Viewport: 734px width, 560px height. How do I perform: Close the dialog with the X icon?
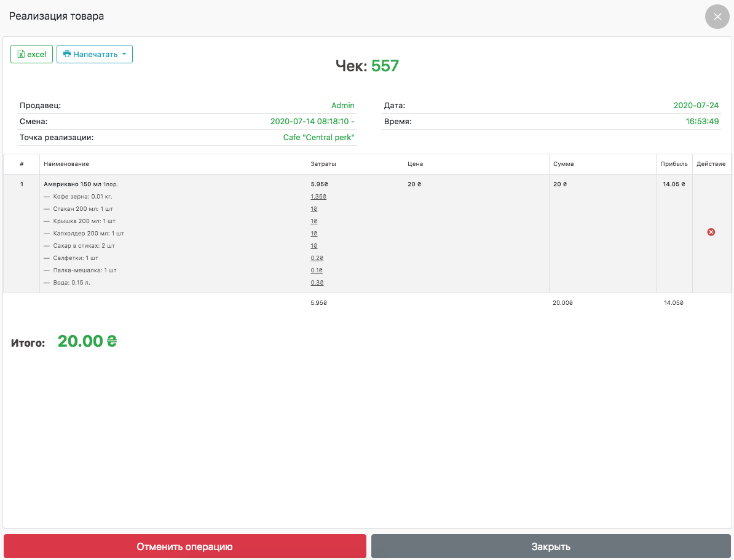(x=717, y=17)
